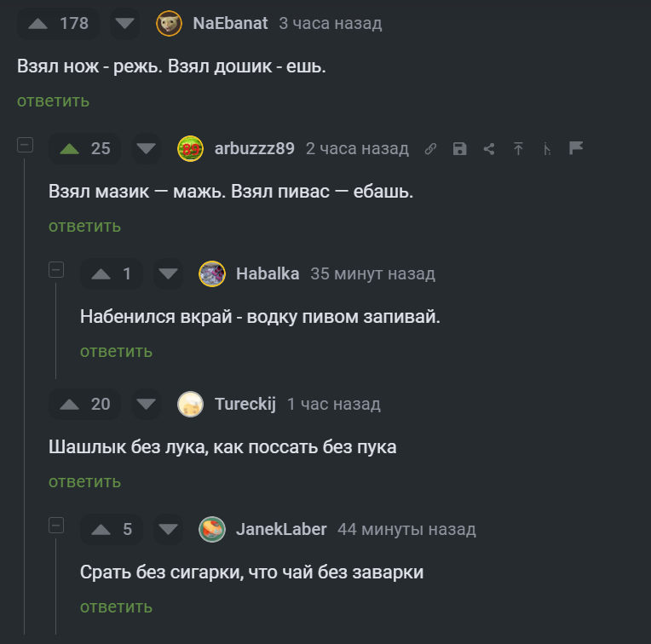Downvote NaEbanat's comment
The height and width of the screenshot is (644, 651).
125,24
